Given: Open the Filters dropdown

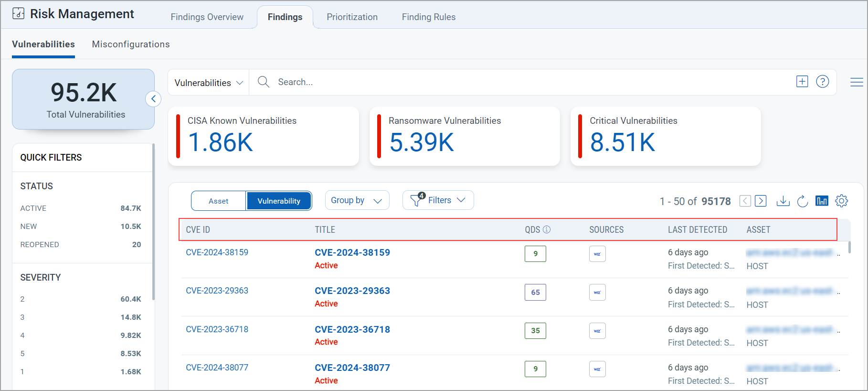Looking at the screenshot, I should (438, 200).
